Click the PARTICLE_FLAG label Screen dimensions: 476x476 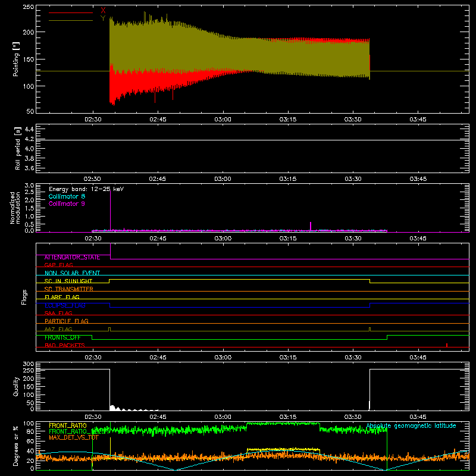coord(67,321)
